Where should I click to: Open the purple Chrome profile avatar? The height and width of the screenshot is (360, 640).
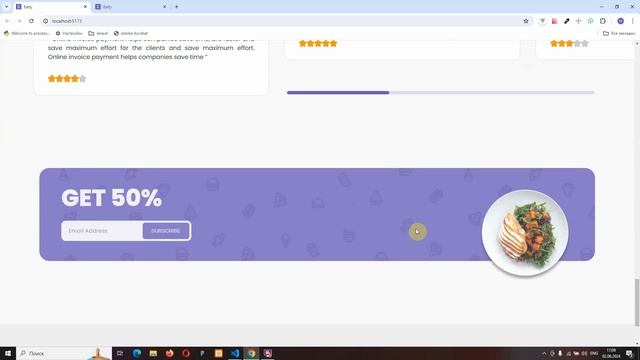(x=620, y=21)
